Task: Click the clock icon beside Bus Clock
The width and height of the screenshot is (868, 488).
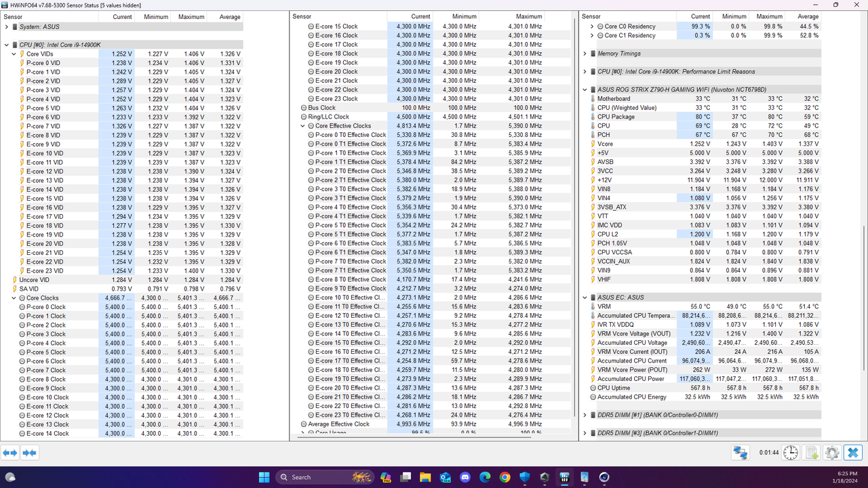Action: pos(304,108)
